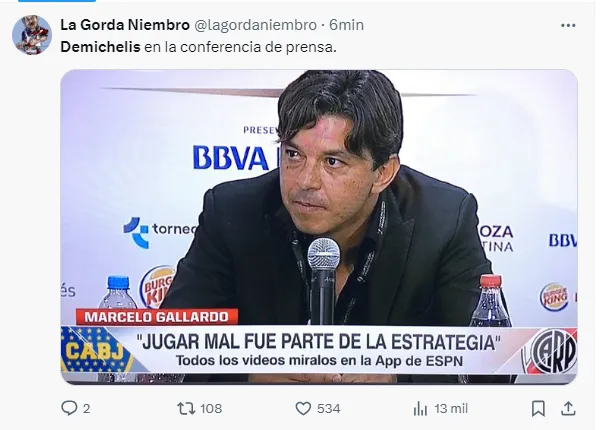Click the CARP crest in the image
The width and height of the screenshot is (602, 430).
[549, 351]
